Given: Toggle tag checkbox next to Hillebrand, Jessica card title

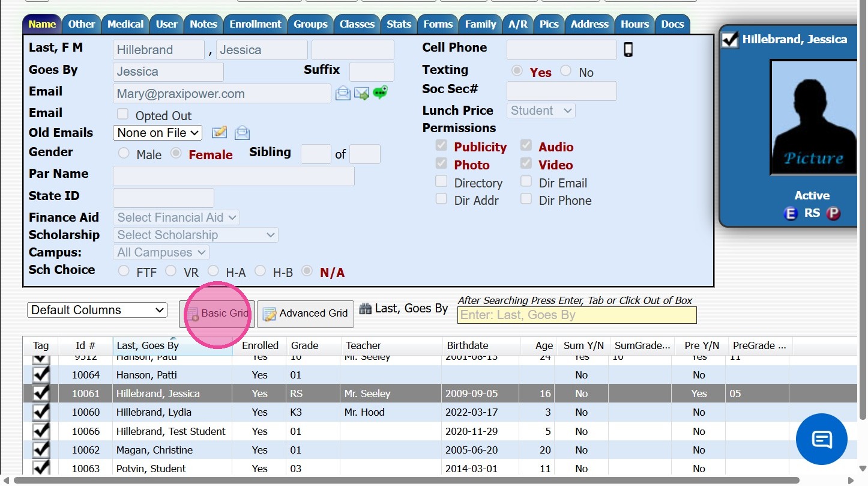Looking at the screenshot, I should (x=729, y=40).
